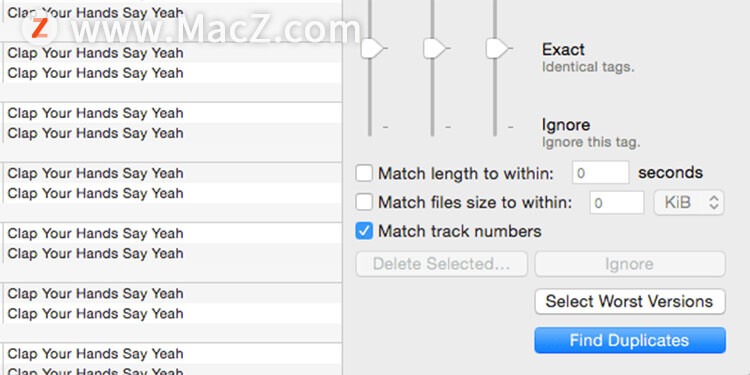Click the middle tag matching slider handle
750x375 pixels.
(x=434, y=49)
